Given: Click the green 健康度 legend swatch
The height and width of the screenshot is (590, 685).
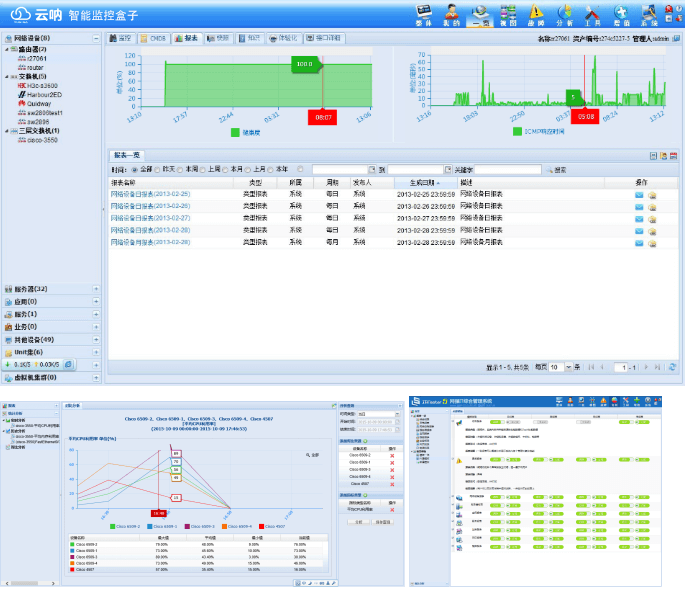Looking at the screenshot, I should (x=236, y=131).
